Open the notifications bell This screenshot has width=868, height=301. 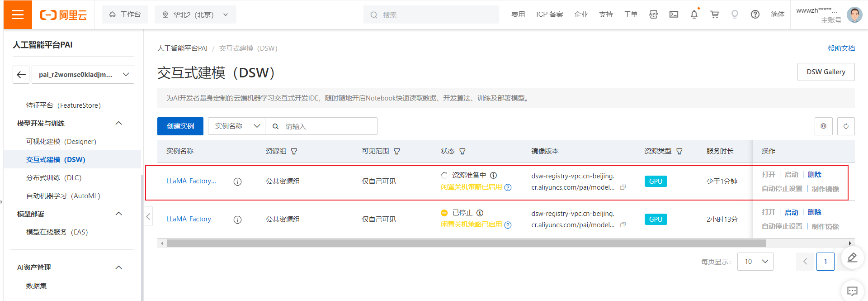[x=694, y=14]
